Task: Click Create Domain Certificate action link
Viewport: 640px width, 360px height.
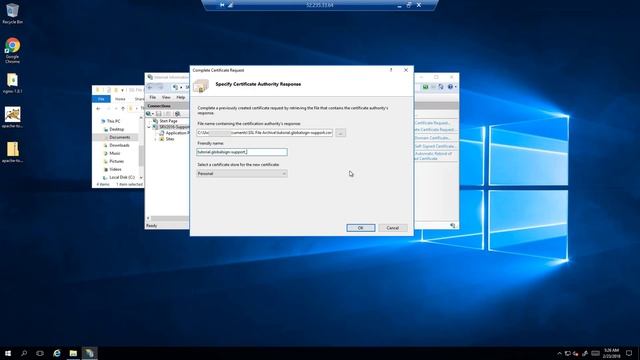Action: (x=433, y=138)
